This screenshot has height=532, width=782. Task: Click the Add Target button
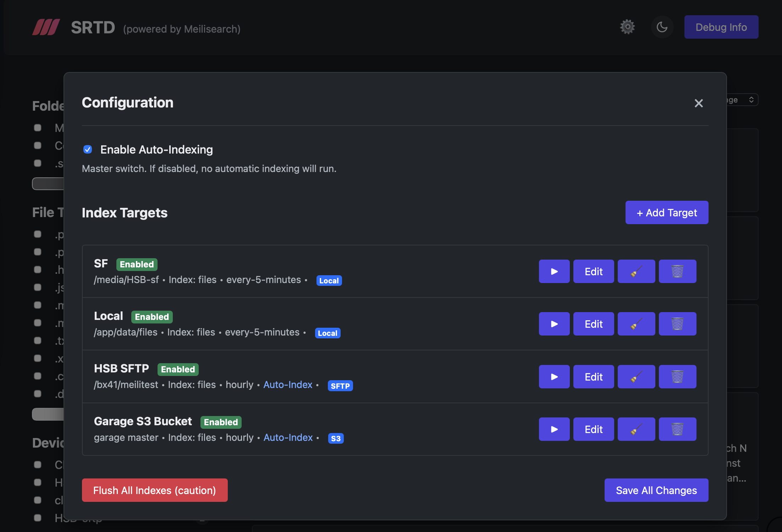point(666,212)
